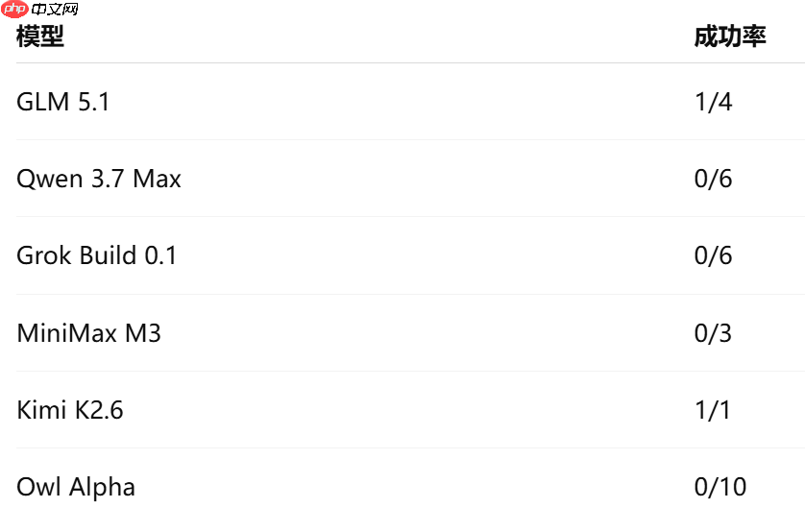Screen dimensions: 805x532
Task: Click the red php badge icon
Action: point(14,9)
